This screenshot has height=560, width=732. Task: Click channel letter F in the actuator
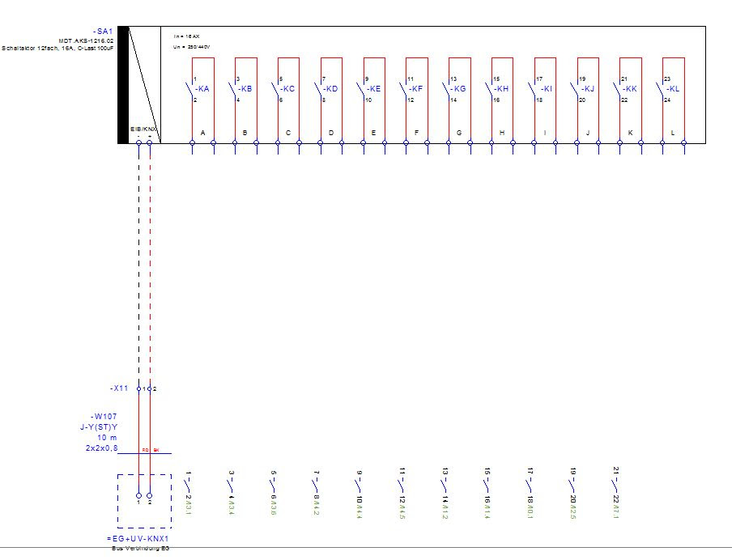[416, 133]
